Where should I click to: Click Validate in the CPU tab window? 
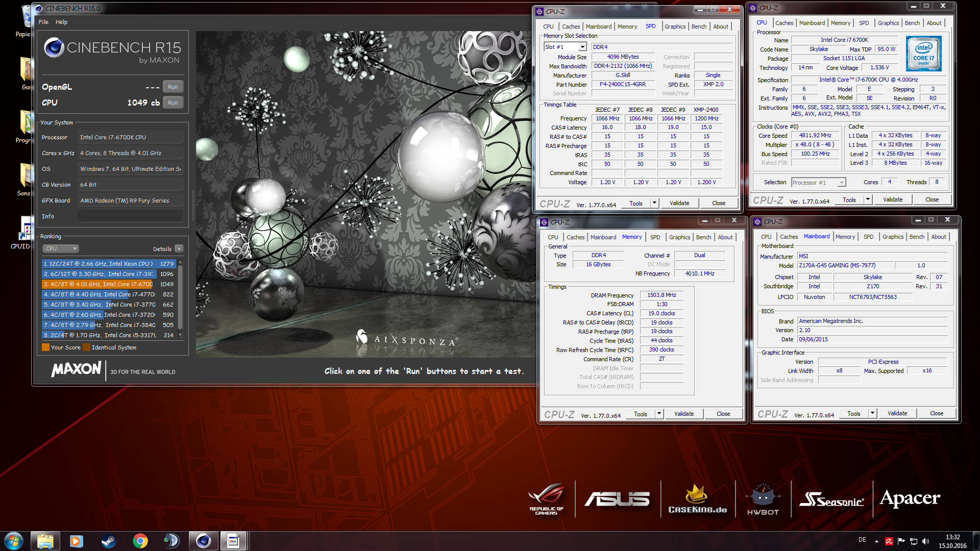[x=893, y=199]
